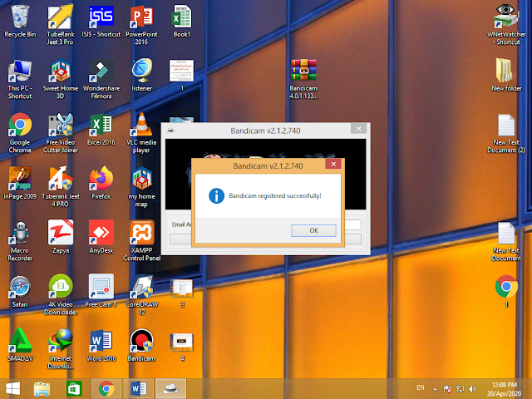Select Bandicam 4.0.1.133 archive icon
Screen dimensions: 532x399
303,79
